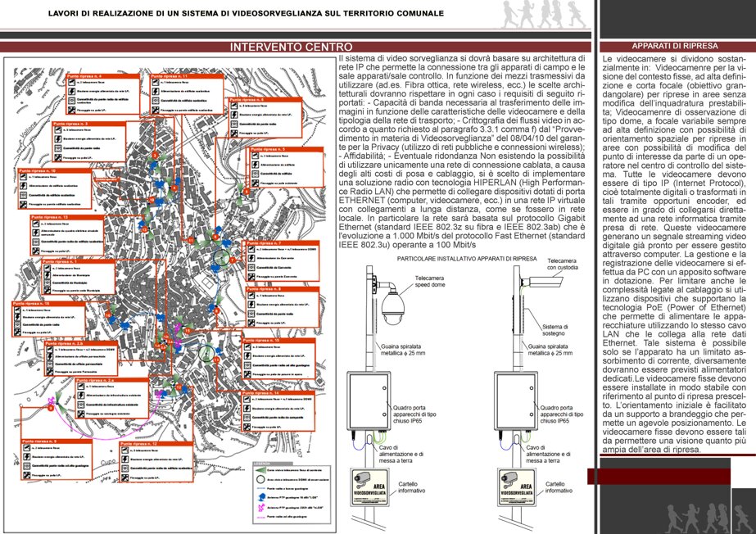Click the camera icon in Punto ripresa n. 4 box
Image resolution: width=756 pixels, height=534 pixels.
pyautogui.click(x=71, y=83)
